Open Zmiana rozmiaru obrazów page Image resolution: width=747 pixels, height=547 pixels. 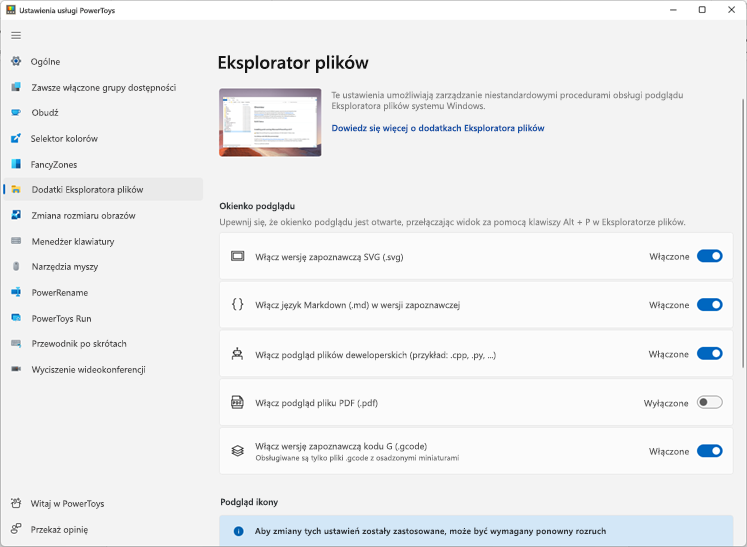[103, 215]
